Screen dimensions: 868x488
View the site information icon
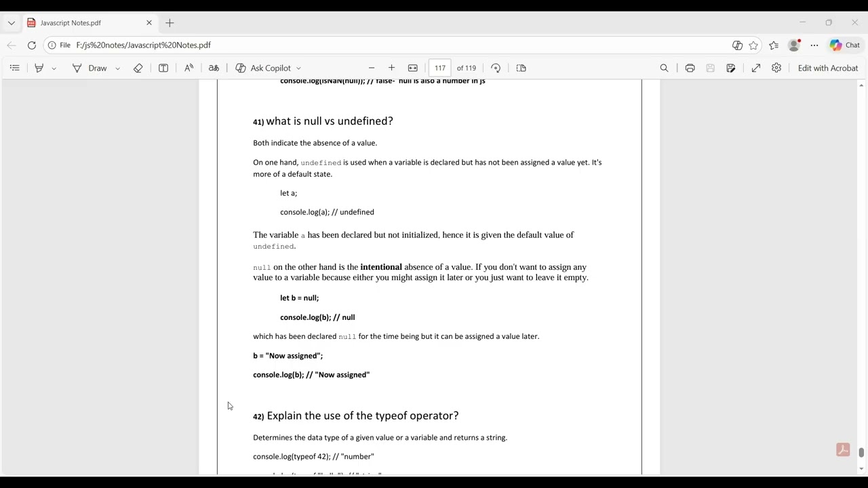coord(52,45)
